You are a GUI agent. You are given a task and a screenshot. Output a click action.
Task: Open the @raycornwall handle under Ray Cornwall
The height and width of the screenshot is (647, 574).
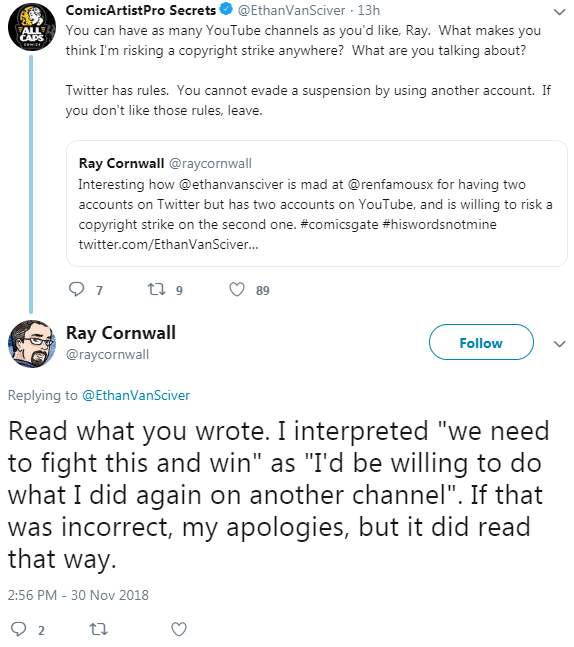coord(107,354)
